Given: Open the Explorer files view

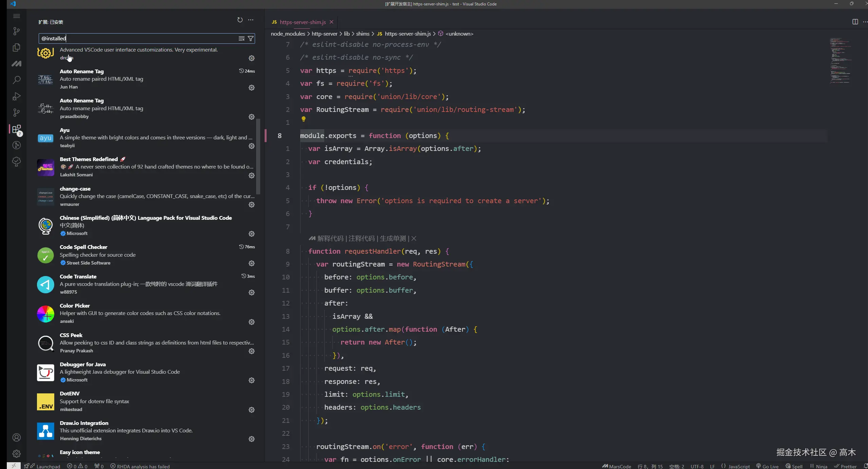Looking at the screenshot, I should (16, 47).
